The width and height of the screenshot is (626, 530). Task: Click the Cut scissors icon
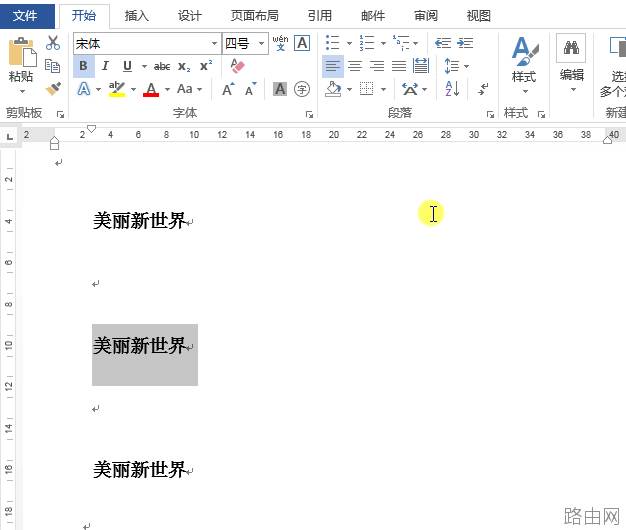[53, 43]
